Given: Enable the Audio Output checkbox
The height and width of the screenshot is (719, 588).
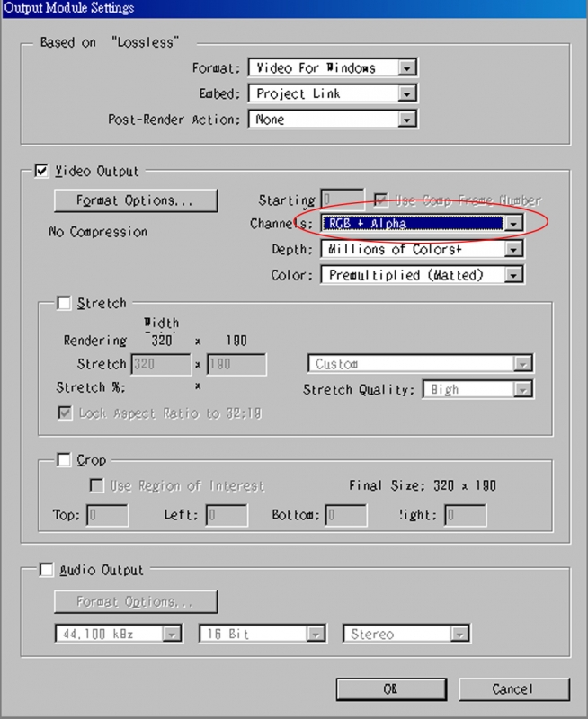Looking at the screenshot, I should (x=46, y=570).
